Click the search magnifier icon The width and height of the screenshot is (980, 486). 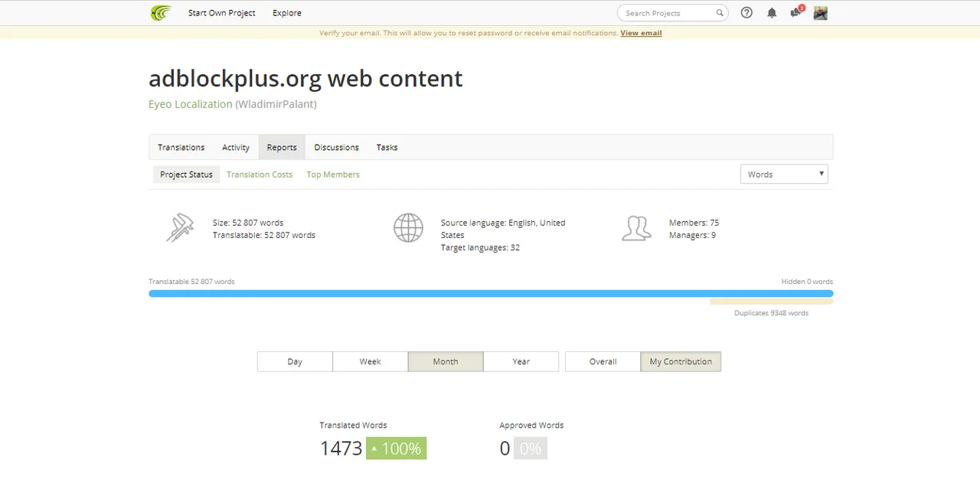coord(720,13)
